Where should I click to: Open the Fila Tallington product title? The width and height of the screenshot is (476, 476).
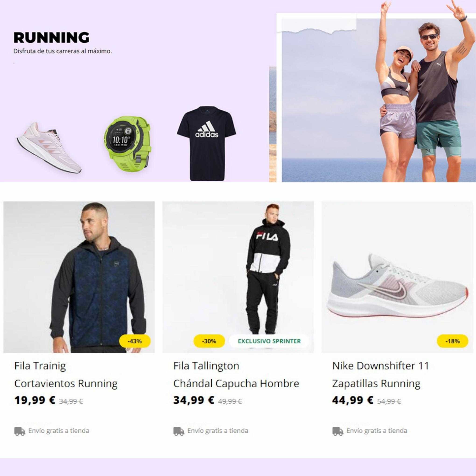click(206, 366)
